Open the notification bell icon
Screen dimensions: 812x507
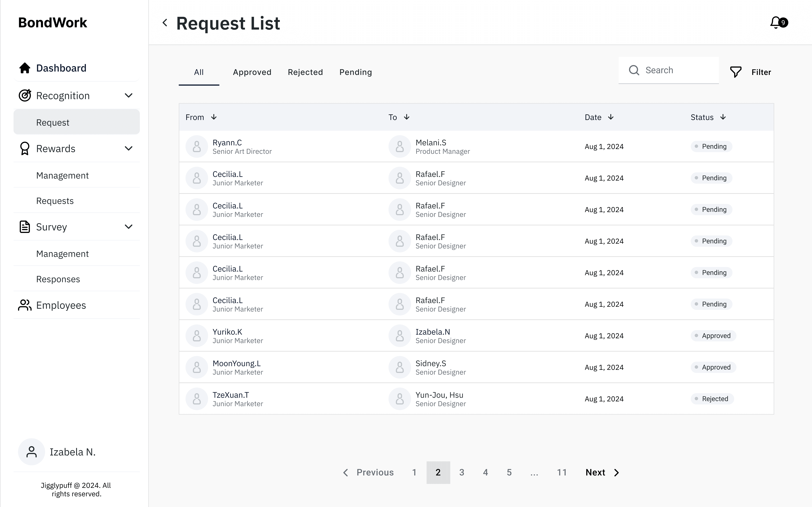(775, 23)
